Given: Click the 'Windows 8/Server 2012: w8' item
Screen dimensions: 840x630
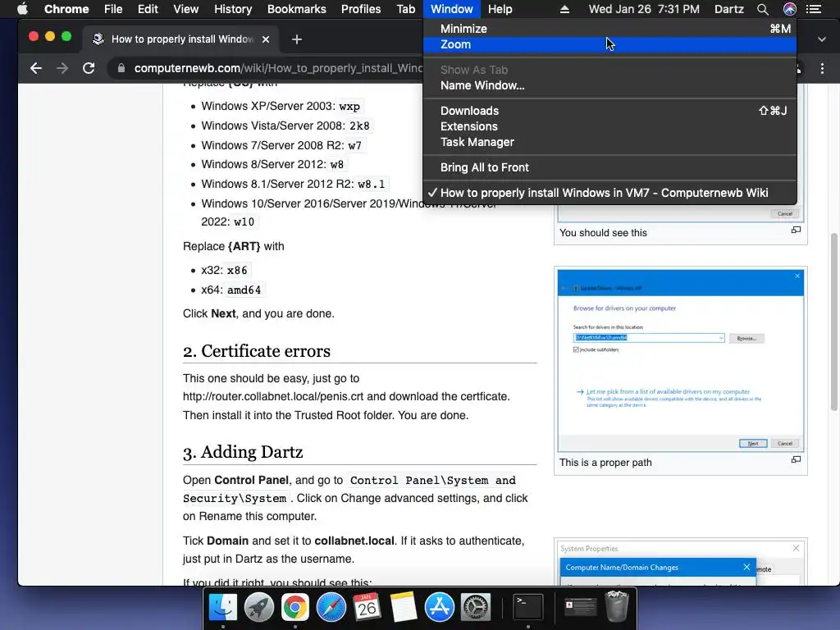Looking at the screenshot, I should (x=272, y=164).
